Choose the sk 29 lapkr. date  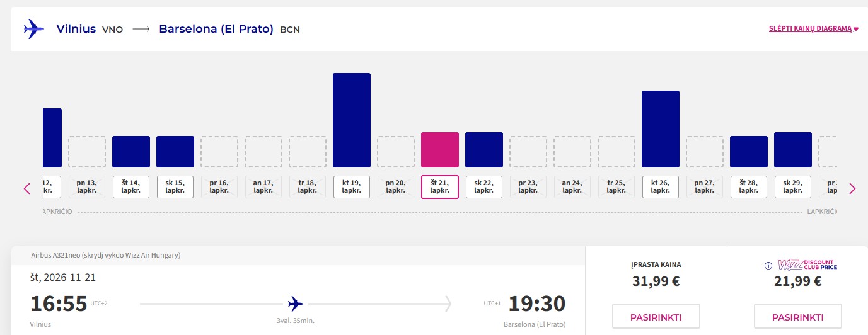pyautogui.click(x=793, y=187)
